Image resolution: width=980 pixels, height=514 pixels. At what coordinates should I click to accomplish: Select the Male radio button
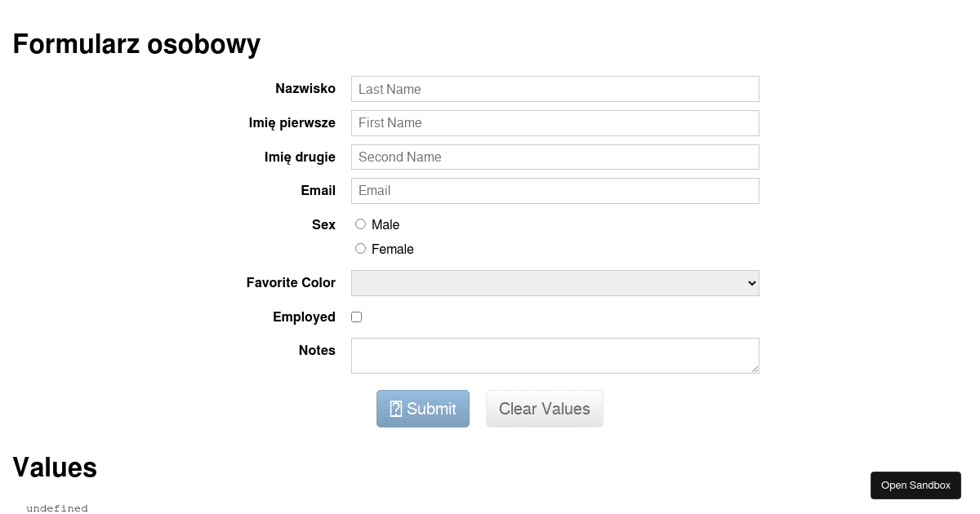click(x=360, y=224)
